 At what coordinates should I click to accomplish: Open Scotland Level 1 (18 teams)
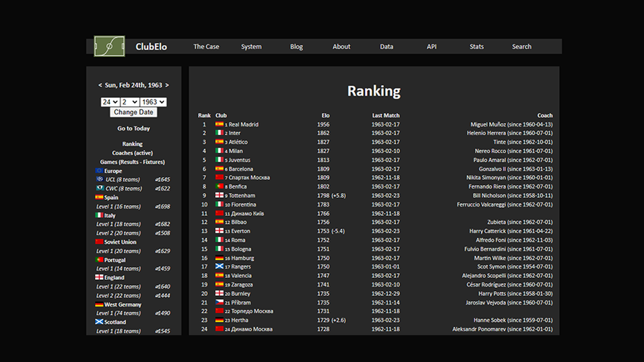(118, 331)
